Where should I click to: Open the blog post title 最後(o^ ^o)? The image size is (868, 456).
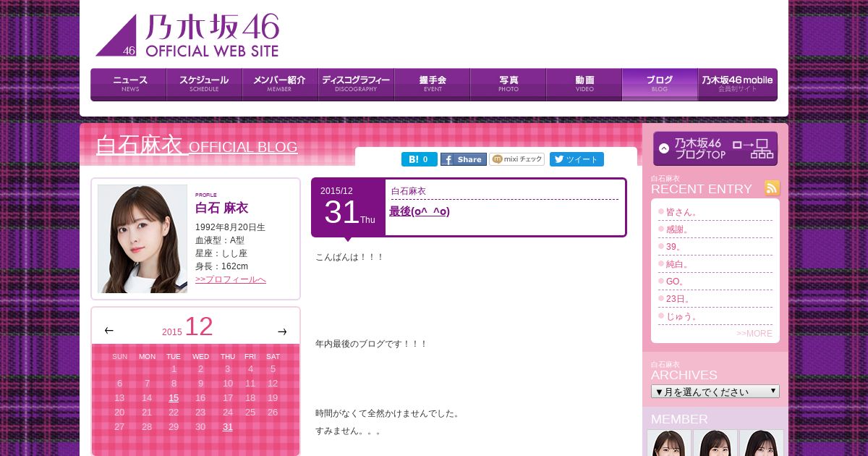coord(420,211)
